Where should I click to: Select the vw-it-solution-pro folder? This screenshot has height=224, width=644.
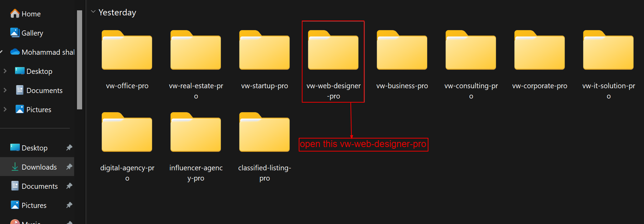tap(608, 51)
